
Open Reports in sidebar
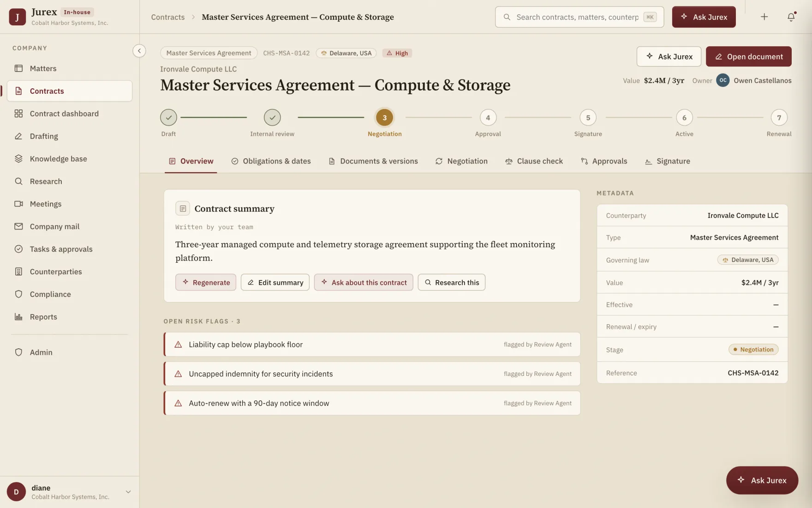pos(70,317)
